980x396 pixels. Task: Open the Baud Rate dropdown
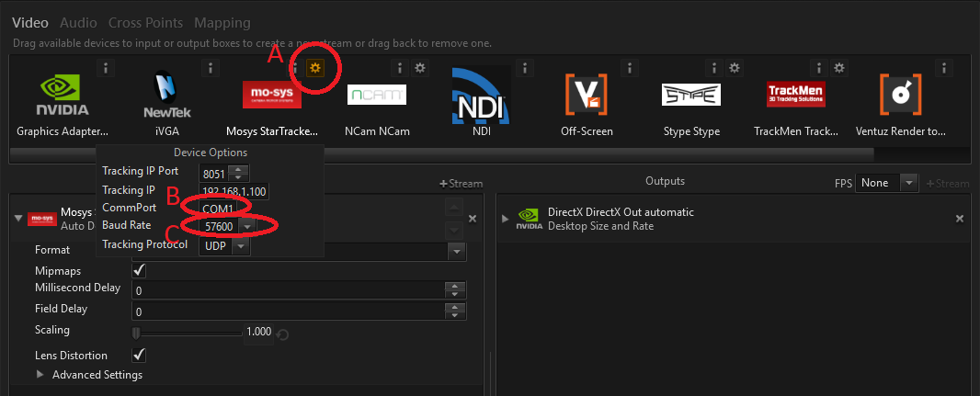click(x=245, y=226)
